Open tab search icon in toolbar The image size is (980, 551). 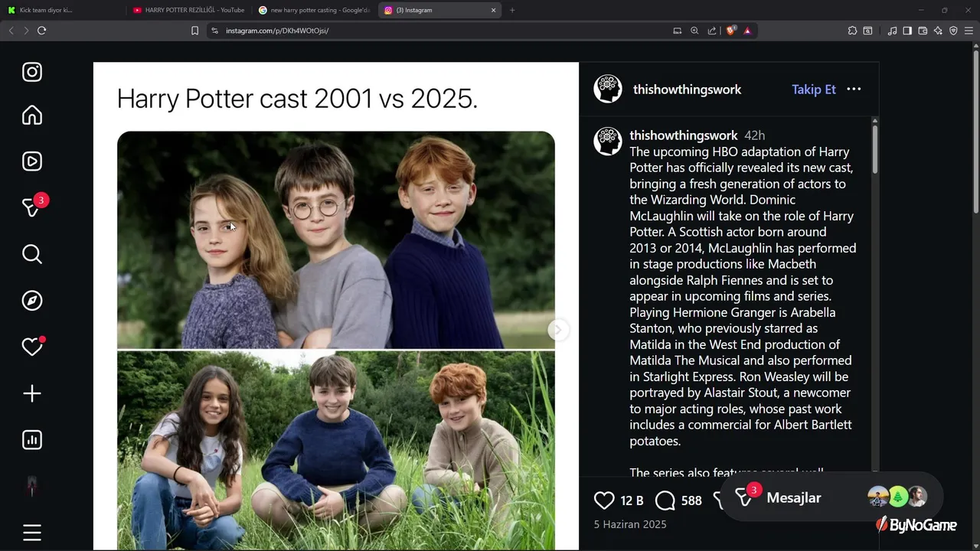[867, 31]
